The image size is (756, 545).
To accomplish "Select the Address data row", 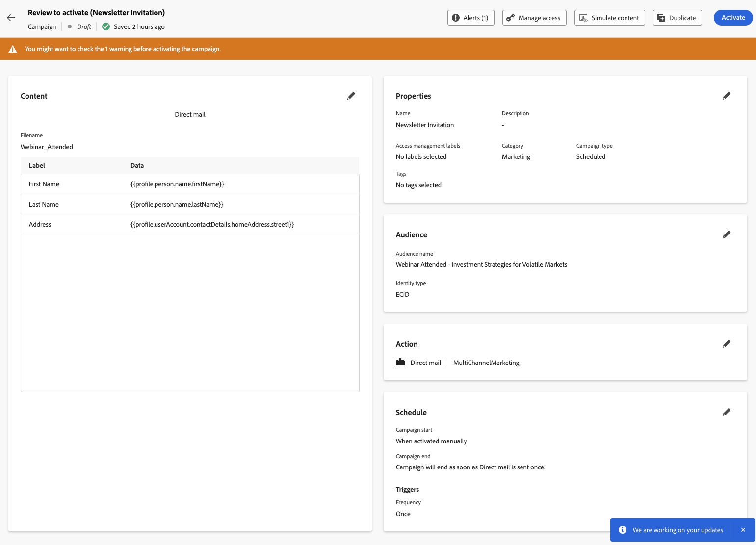I will [x=190, y=225].
